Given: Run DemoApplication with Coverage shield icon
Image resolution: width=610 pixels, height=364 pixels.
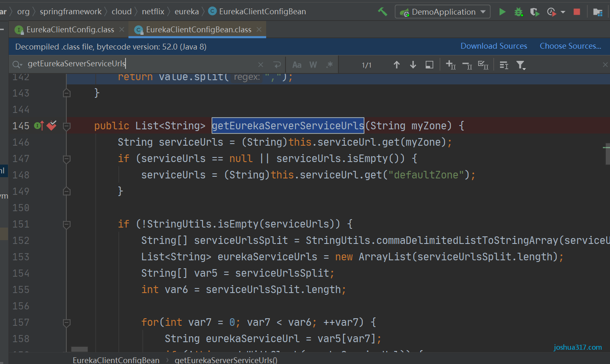Looking at the screenshot, I should [534, 12].
